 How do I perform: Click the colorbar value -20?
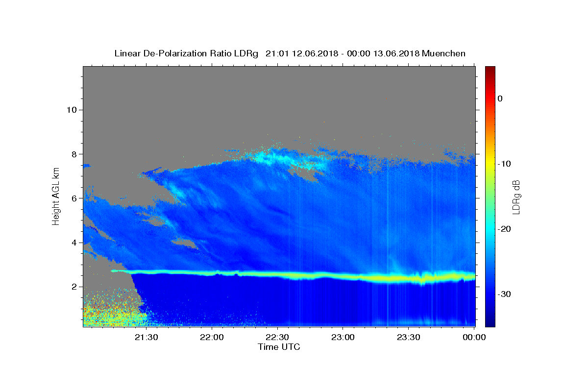coord(505,229)
